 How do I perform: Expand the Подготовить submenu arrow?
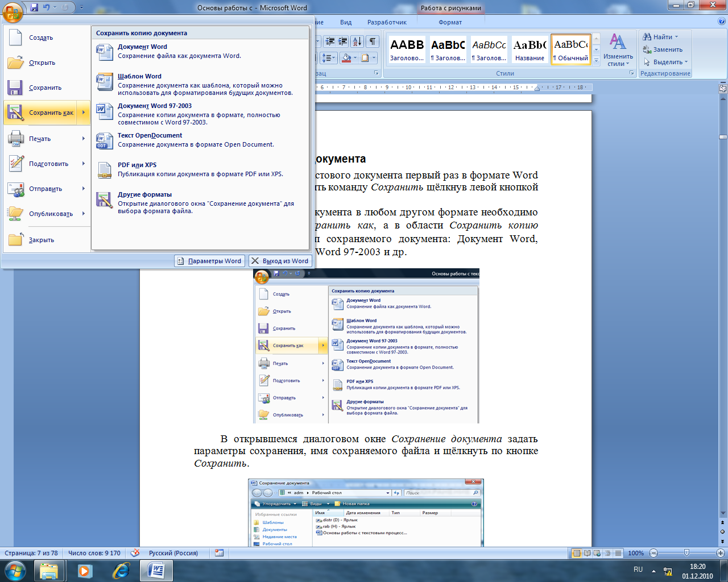84,164
